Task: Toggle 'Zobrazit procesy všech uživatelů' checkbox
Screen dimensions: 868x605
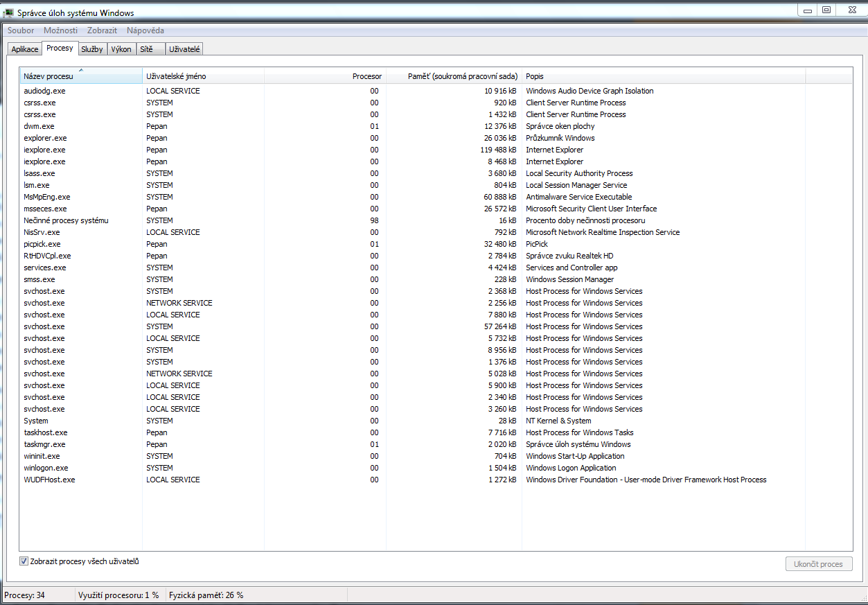Action: [x=24, y=561]
